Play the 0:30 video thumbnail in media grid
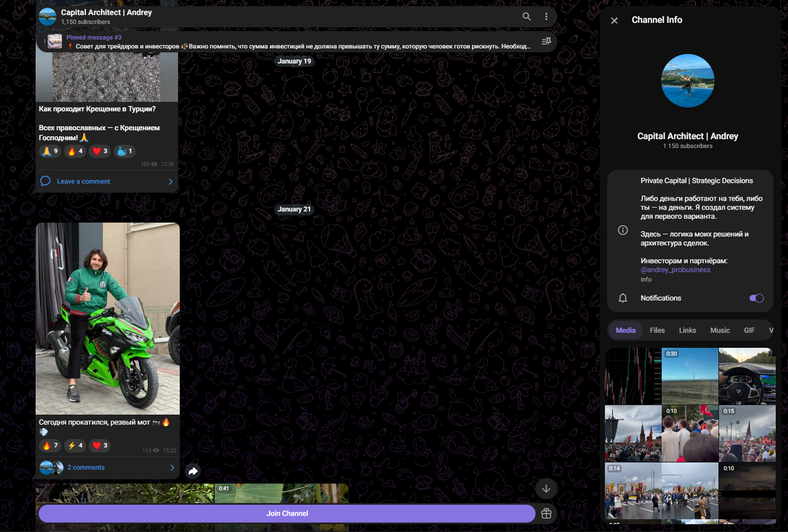The image size is (788, 532). pyautogui.click(x=690, y=376)
